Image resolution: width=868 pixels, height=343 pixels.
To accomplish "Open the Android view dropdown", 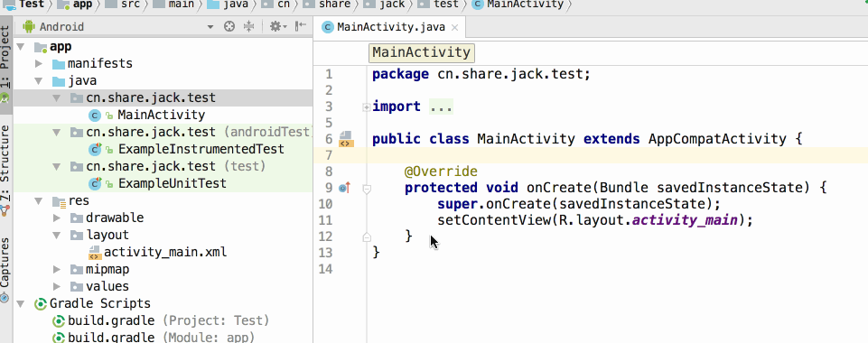I will point(210,27).
